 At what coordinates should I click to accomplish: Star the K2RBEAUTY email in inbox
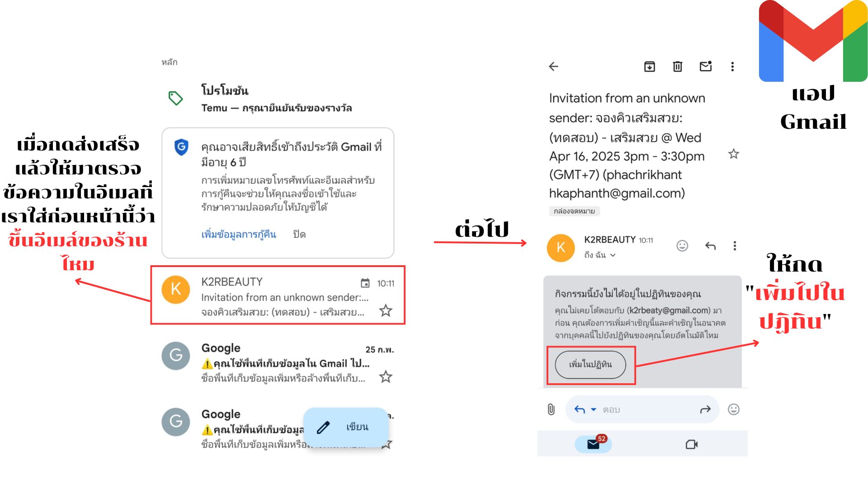pos(386,311)
